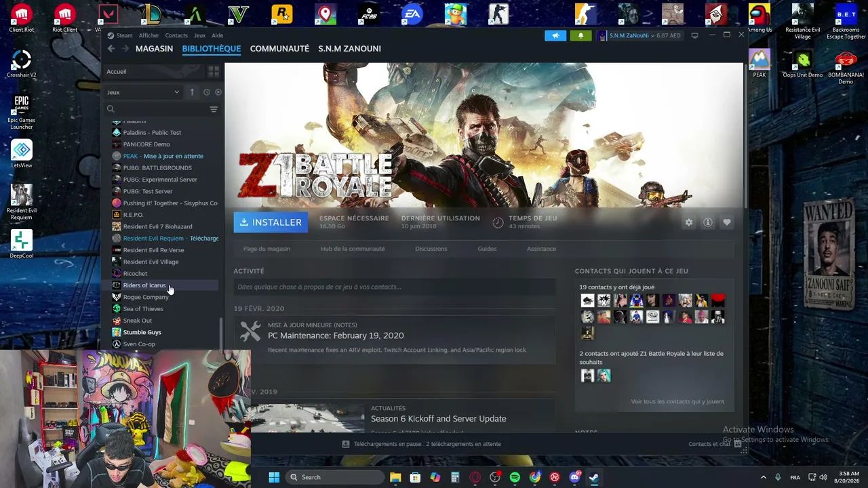This screenshot has width=868, height=488.
Task: Open Z1 Battle Royale settings gear
Action: 689,222
